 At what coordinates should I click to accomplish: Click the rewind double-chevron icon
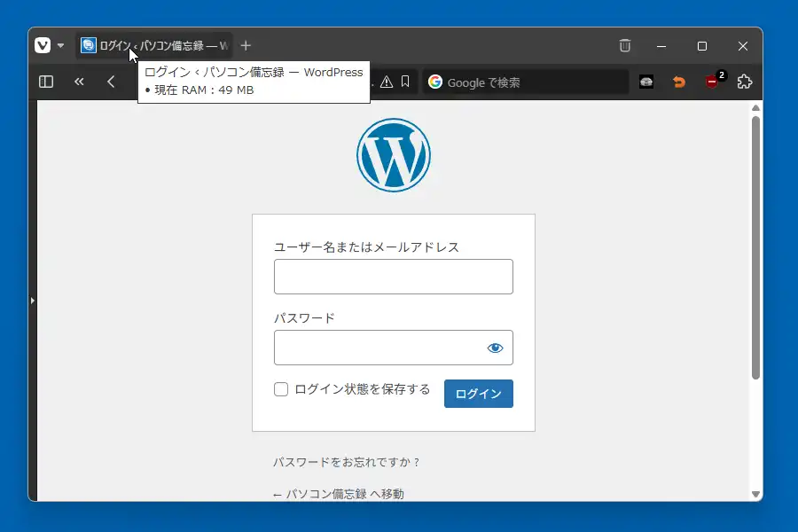tap(79, 82)
